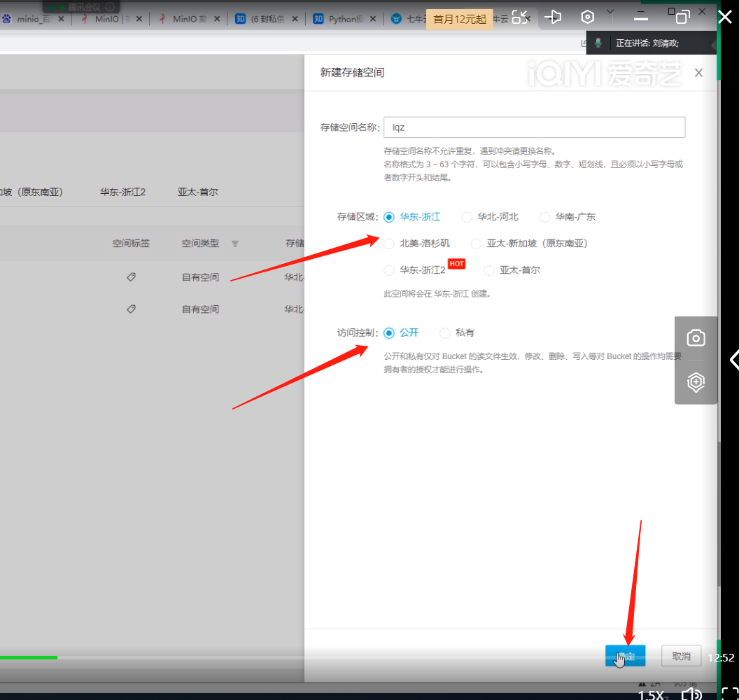Select the 华北-河北 storage region radio
Screen dimensions: 739x700
coord(467,217)
